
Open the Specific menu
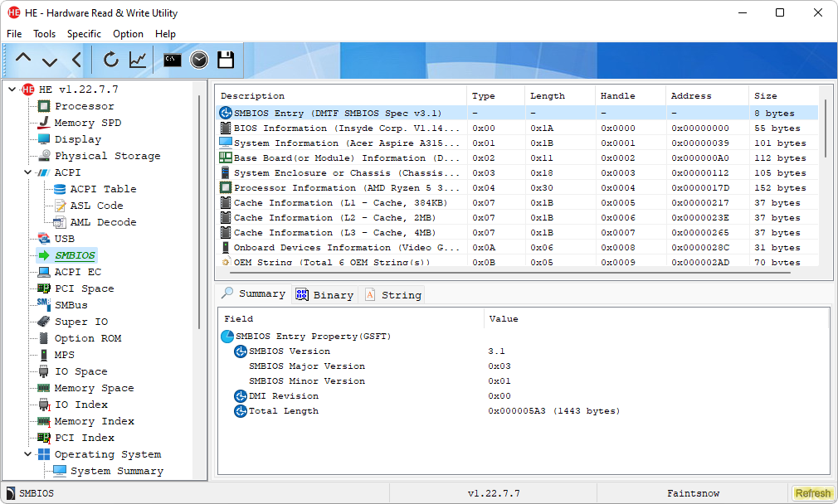[x=84, y=34]
